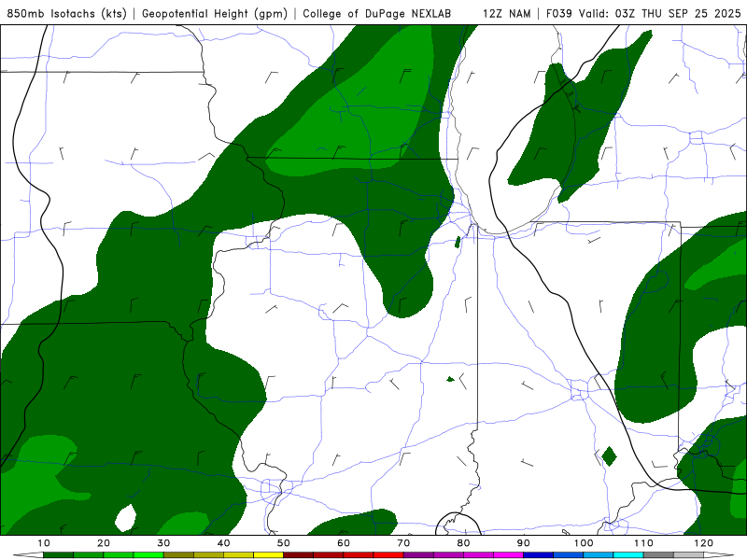
Task: Click the legend value 50
Action: (284, 543)
